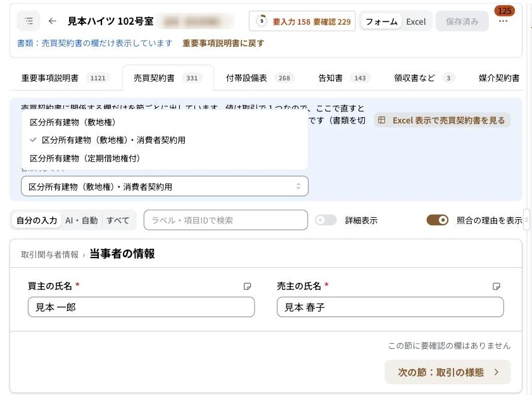Switch to the 重要事項説明書 tab
Screen dimensions: 532x395
(x=65, y=78)
